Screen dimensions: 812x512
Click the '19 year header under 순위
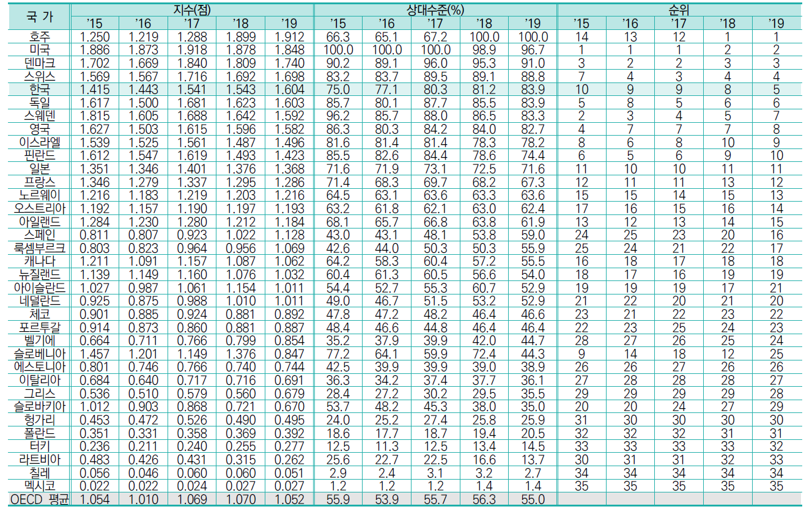[776, 23]
